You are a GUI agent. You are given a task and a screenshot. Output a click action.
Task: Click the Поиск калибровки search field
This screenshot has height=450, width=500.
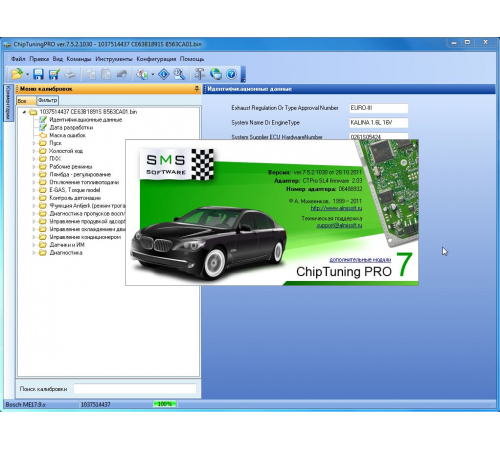click(135, 389)
